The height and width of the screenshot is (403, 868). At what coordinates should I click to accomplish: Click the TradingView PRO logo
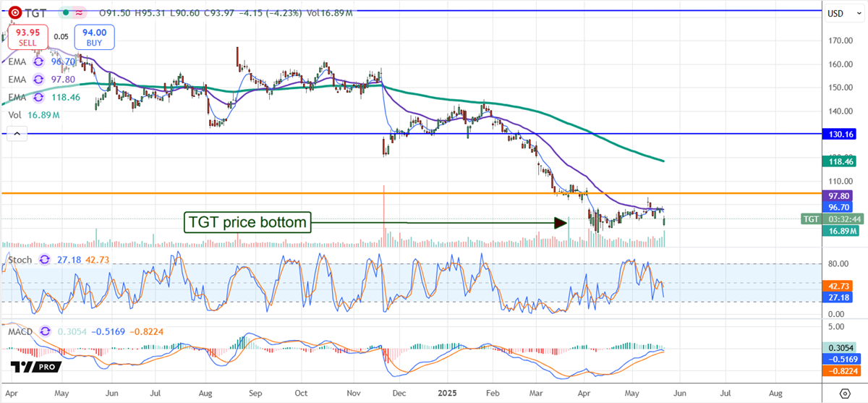(x=35, y=368)
